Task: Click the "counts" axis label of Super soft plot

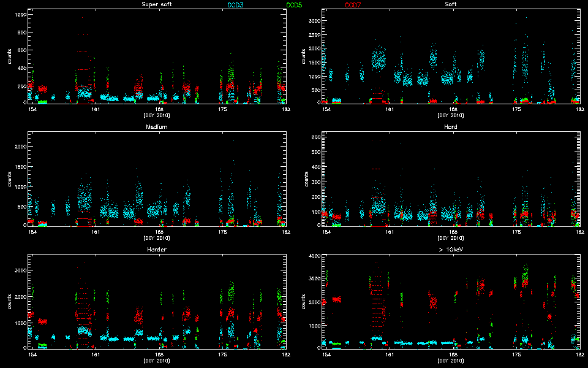Action: [x=9, y=56]
